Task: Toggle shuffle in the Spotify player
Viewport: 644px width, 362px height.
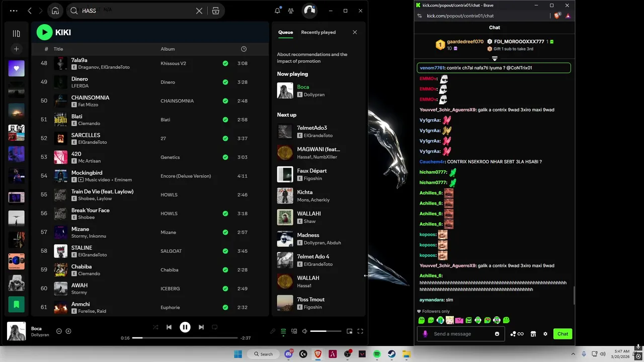Action: click(155, 327)
